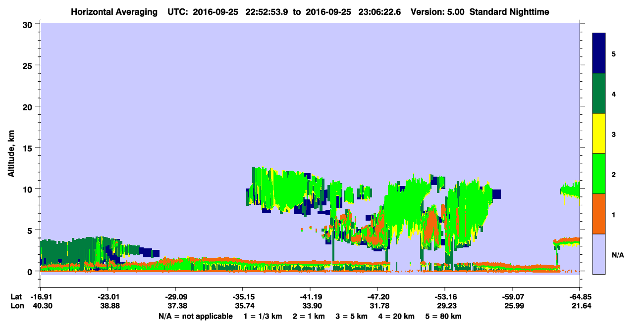Click the colorbar label 'N/A'
644x330 pixels.
(617, 255)
